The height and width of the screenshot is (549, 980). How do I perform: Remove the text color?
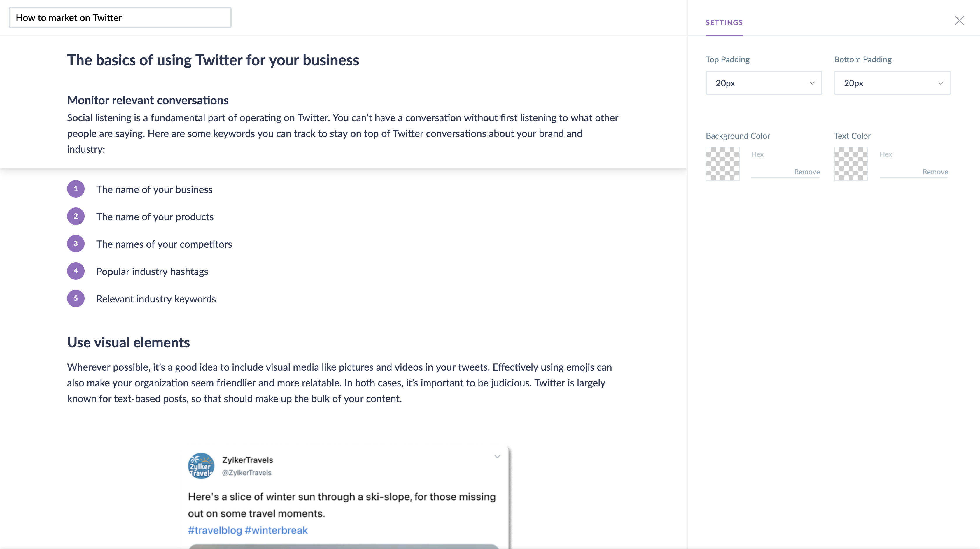pyautogui.click(x=935, y=172)
